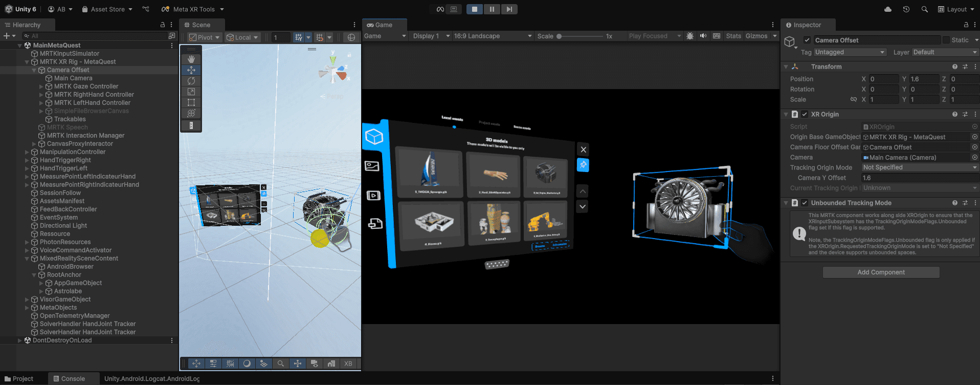Toggle the grid slash overlay icon at Scene bottom
The width and height of the screenshot is (980, 385).
point(230,363)
